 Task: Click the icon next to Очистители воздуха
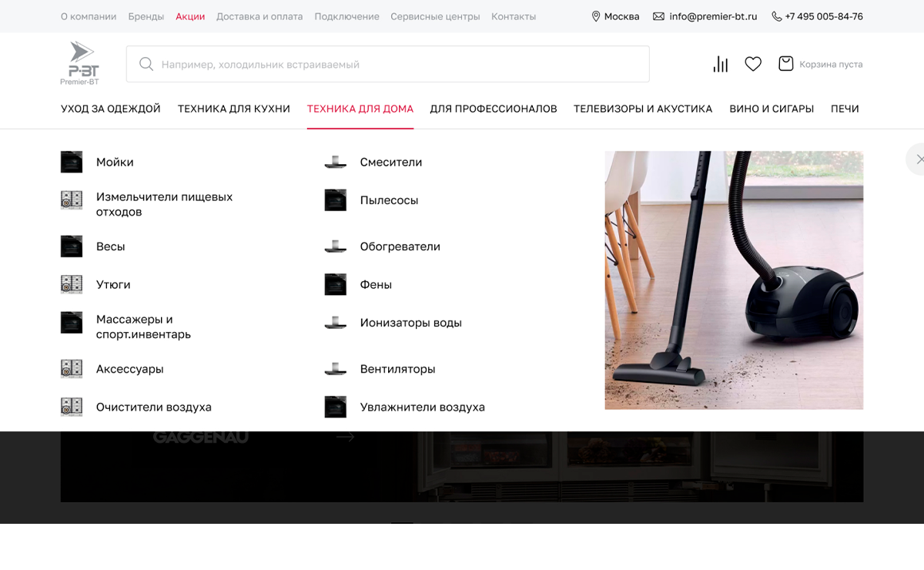click(72, 407)
